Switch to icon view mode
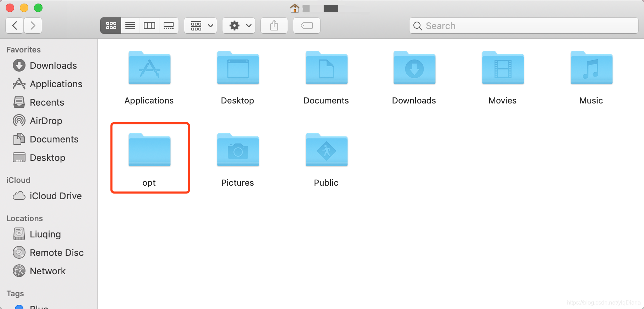Image resolution: width=644 pixels, height=309 pixels. [x=111, y=26]
